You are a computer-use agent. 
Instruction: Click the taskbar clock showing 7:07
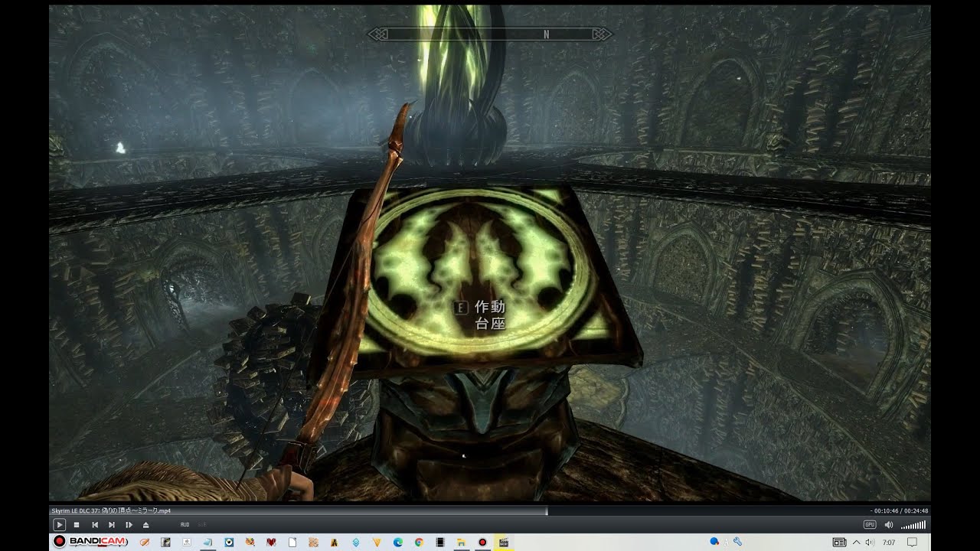[889, 542]
